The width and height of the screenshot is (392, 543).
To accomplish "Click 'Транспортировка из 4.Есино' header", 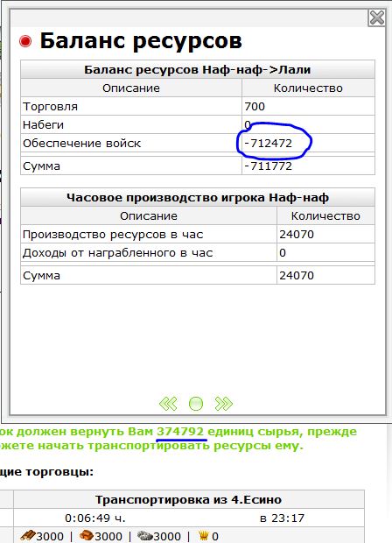I will tap(188, 500).
